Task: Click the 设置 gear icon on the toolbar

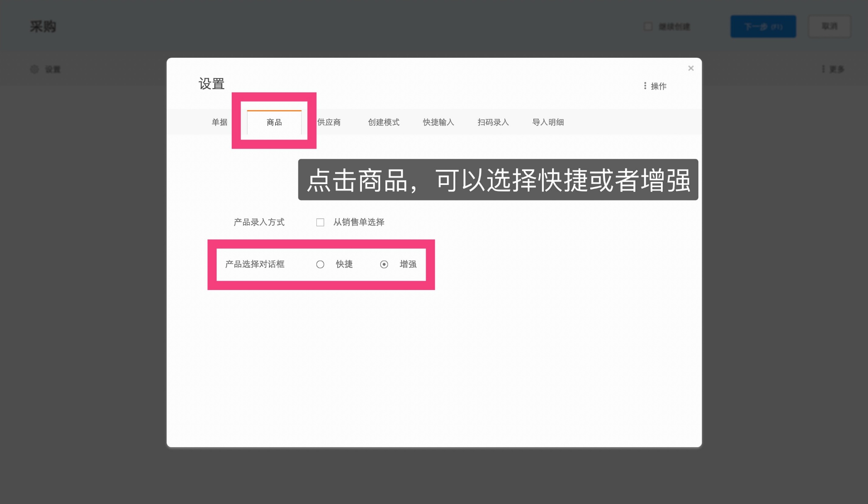Action: [x=35, y=69]
